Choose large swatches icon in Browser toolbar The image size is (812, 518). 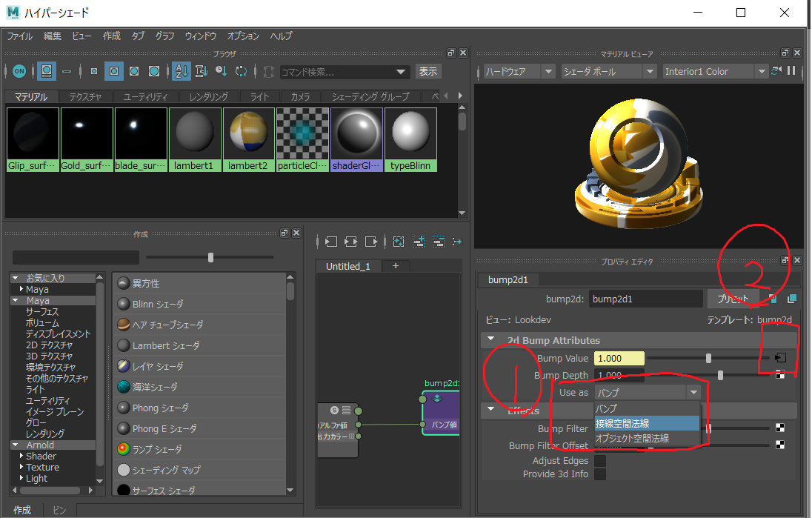tap(134, 71)
